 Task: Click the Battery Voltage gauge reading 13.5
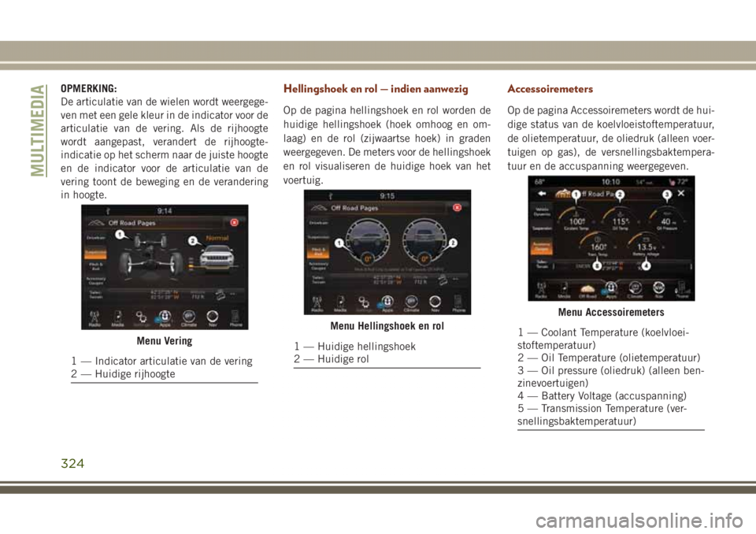[x=646, y=245]
